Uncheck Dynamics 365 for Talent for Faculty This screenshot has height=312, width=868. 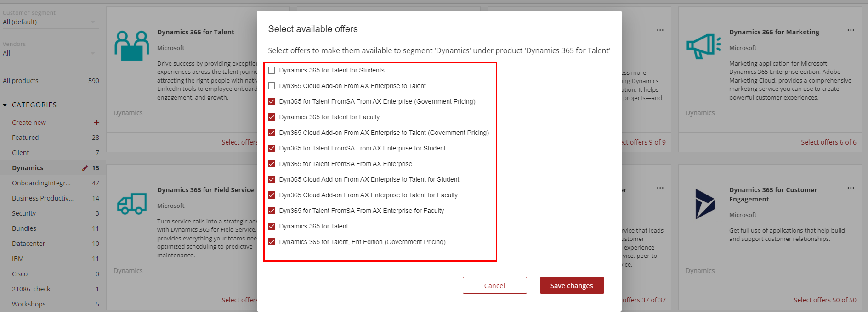pyautogui.click(x=272, y=117)
